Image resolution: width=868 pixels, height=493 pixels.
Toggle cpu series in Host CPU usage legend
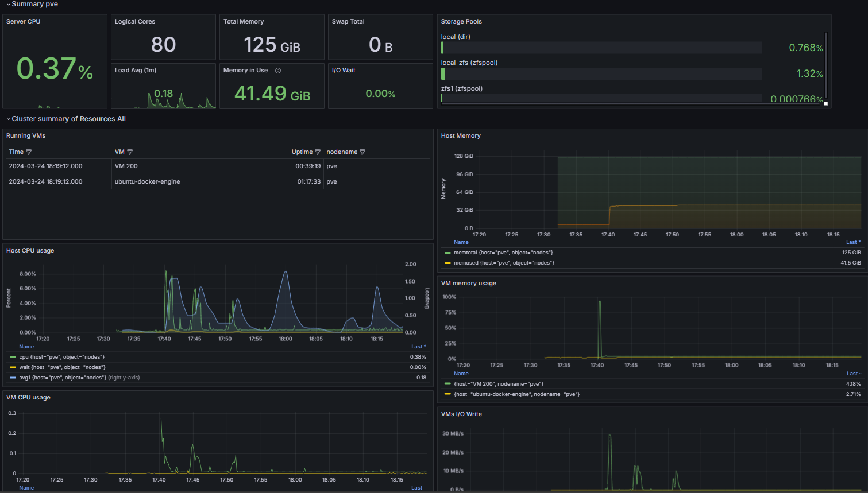pyautogui.click(x=62, y=357)
